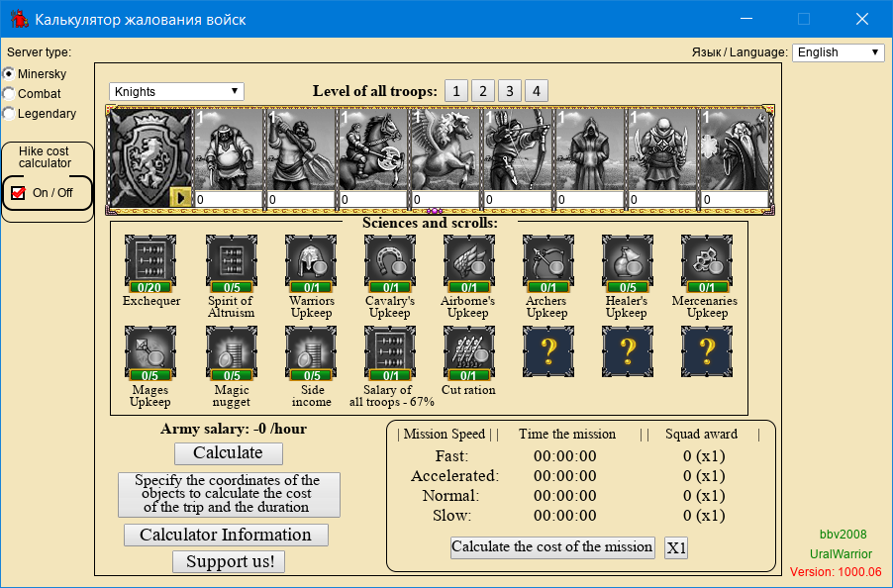Image resolution: width=893 pixels, height=588 pixels.
Task: Click the Mercenaries Upkeep icon
Action: point(706,261)
